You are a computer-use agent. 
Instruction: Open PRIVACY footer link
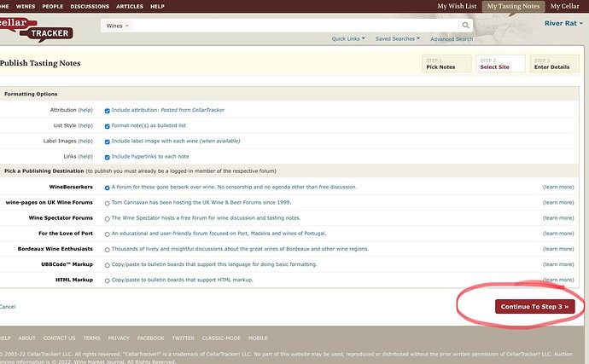pyautogui.click(x=119, y=338)
